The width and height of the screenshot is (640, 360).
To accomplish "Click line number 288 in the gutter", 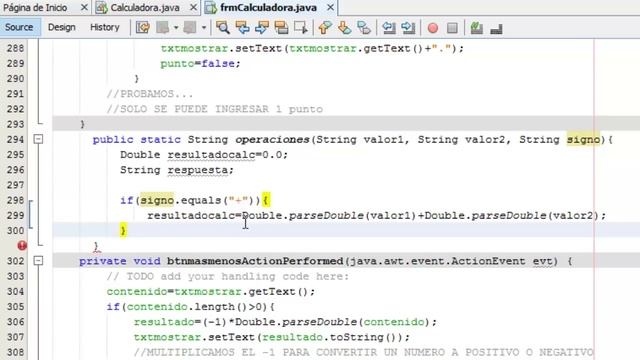I will coord(15,48).
